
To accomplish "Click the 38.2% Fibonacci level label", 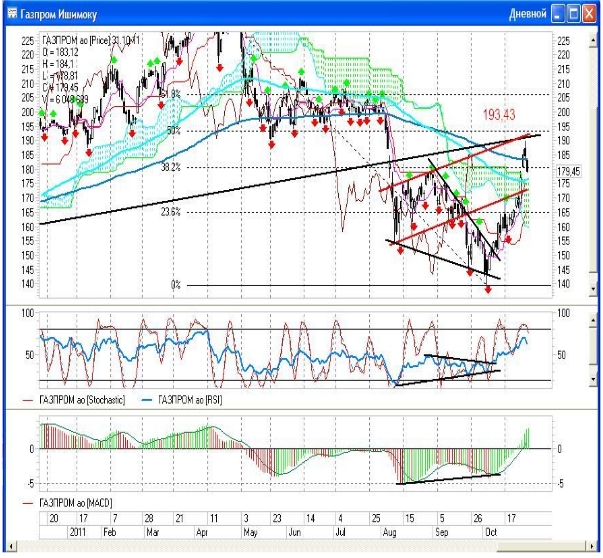I will [171, 167].
